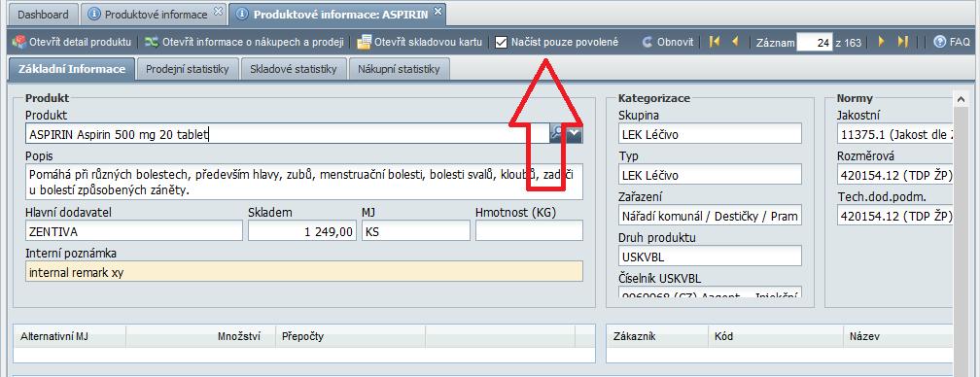Click the Tech.dod.podm. field

pos(894,216)
